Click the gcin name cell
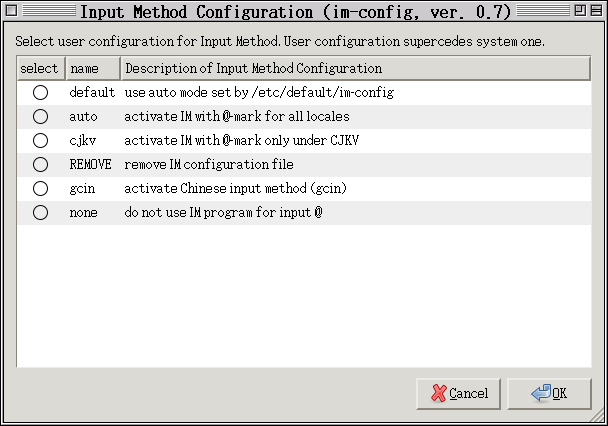Viewport: 608px width, 426px height. tap(84, 188)
